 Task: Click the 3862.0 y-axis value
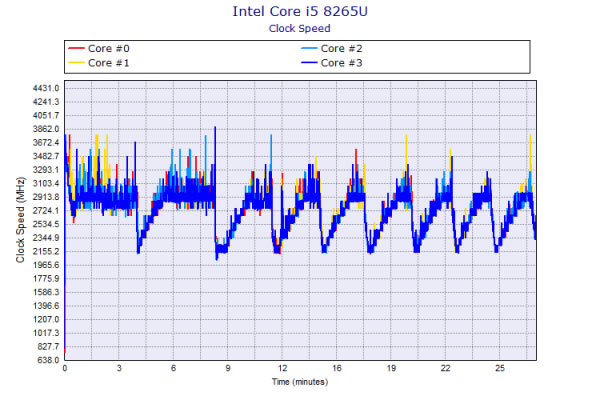[x=46, y=129]
